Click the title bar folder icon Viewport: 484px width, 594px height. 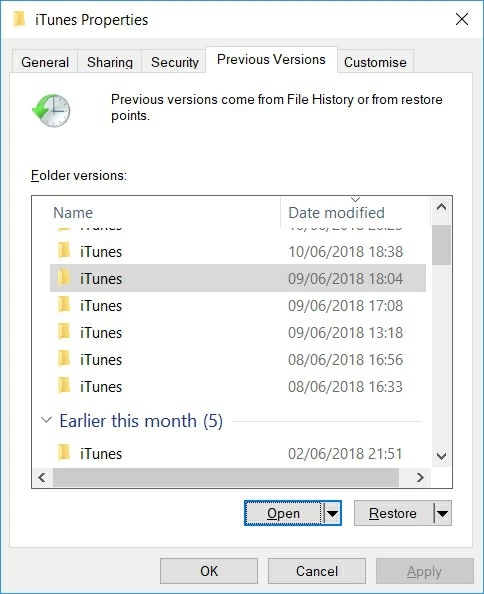19,19
